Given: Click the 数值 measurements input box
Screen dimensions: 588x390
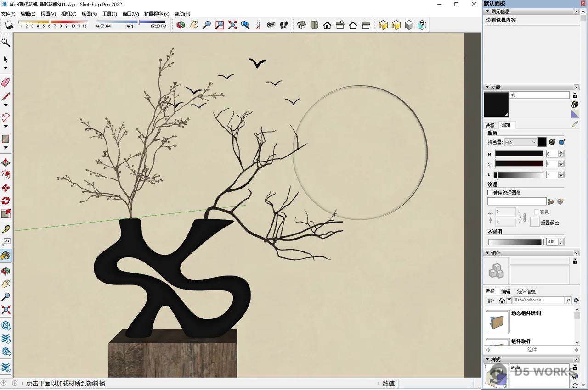Looking at the screenshot, I should (435, 383).
